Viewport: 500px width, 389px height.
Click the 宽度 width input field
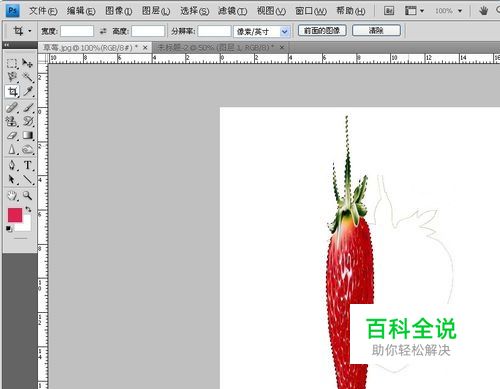point(77,31)
